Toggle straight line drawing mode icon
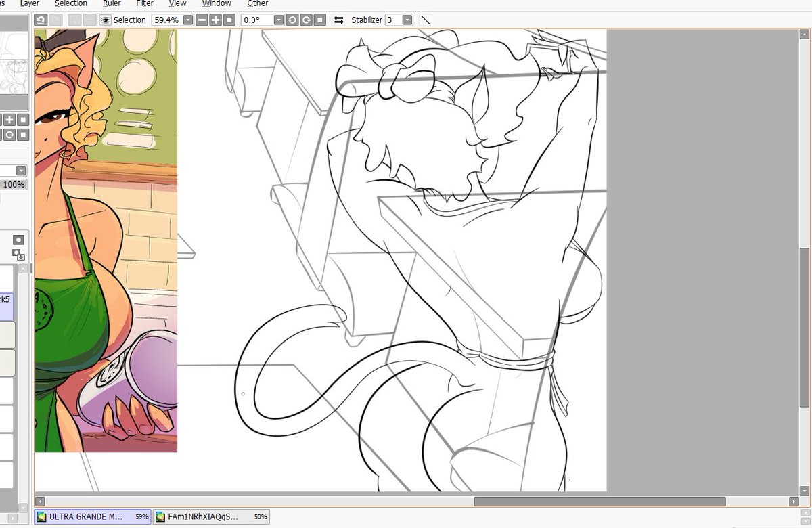This screenshot has height=528, width=812. point(425,20)
